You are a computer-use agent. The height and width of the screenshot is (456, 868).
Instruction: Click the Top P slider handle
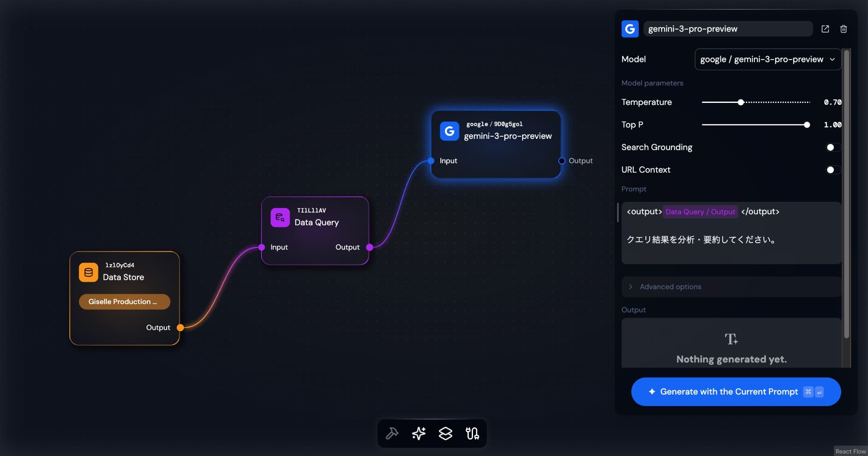(x=807, y=125)
